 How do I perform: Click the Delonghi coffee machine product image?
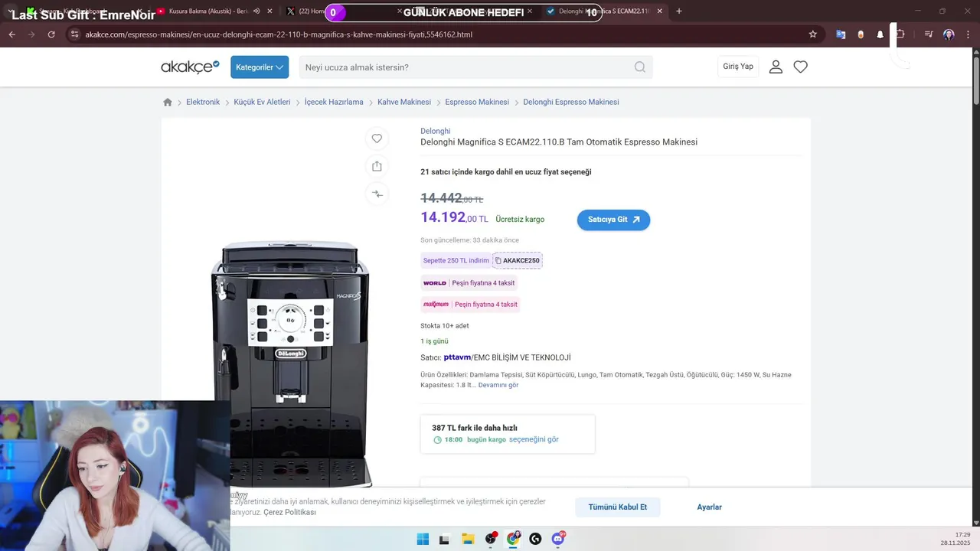(x=290, y=364)
